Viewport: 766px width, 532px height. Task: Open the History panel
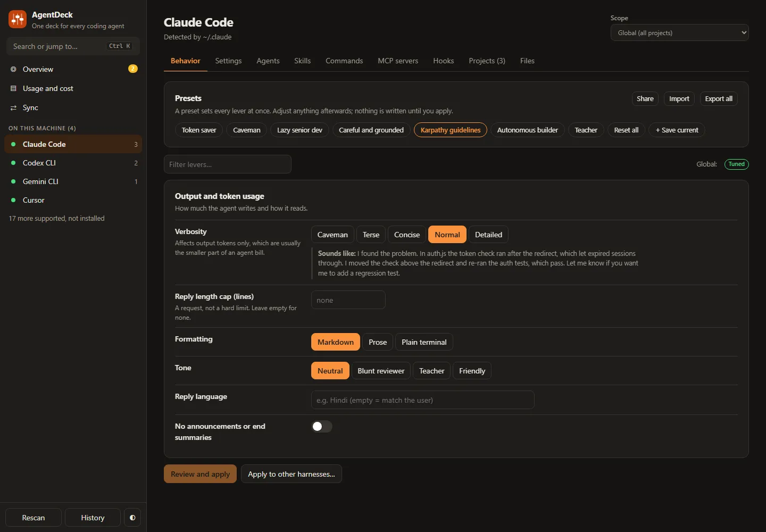click(x=93, y=518)
